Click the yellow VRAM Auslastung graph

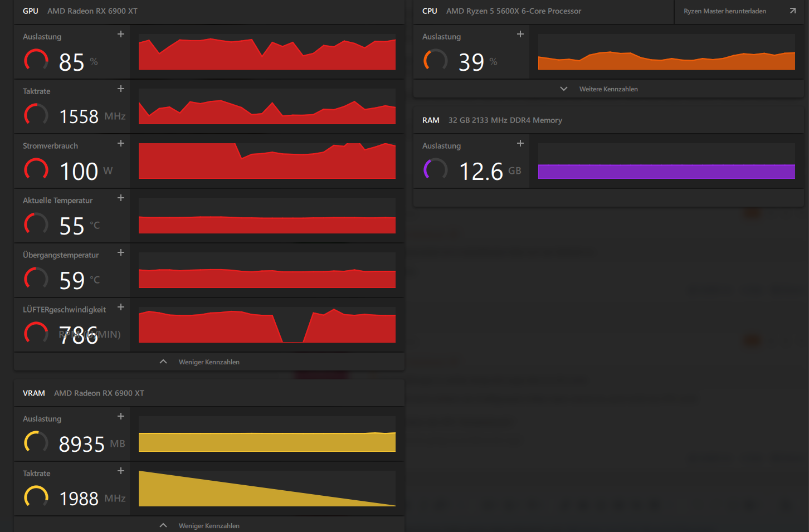coord(267,434)
